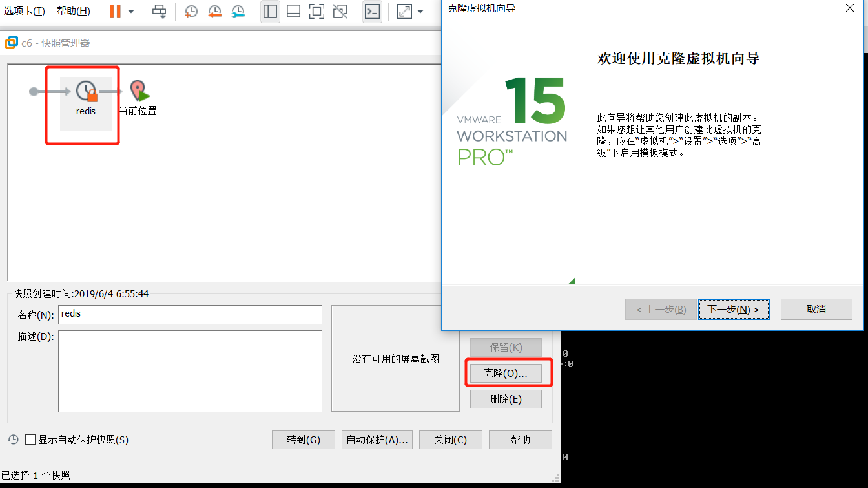Click the console view terminal icon

[x=372, y=11]
